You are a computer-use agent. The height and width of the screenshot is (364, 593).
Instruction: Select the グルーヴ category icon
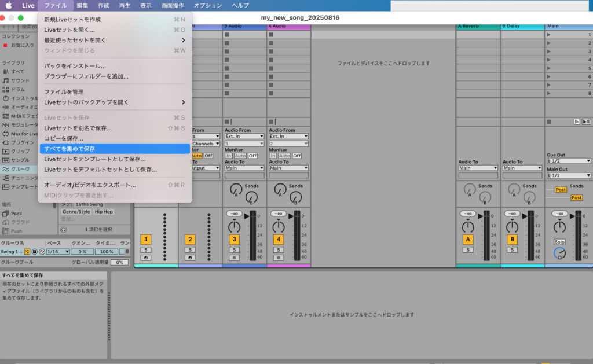tap(5, 169)
